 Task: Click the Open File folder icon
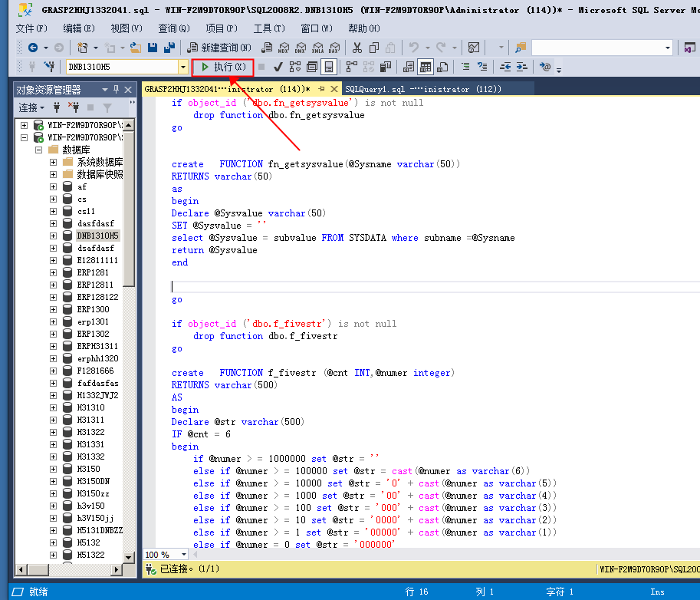135,48
